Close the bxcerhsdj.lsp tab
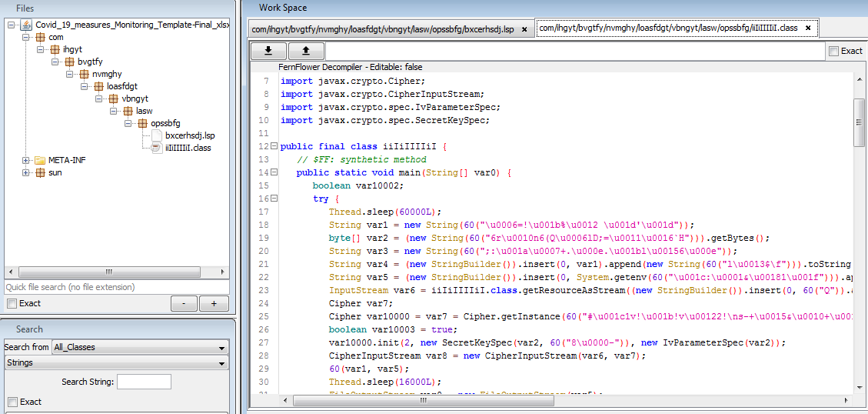This screenshot has width=868, height=414. click(x=524, y=28)
